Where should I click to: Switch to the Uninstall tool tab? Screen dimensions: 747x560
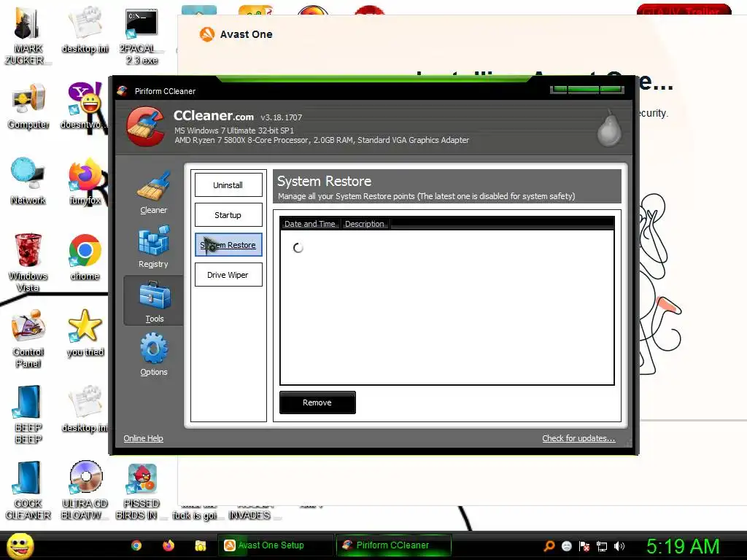pos(228,185)
